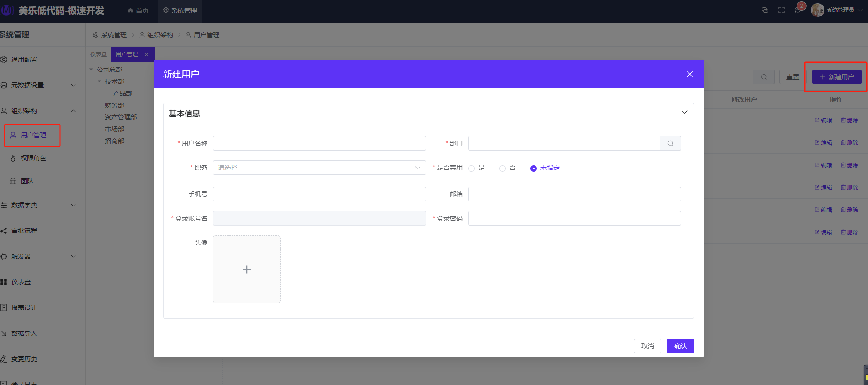Click 编辑 in the first table row
Image resolution: width=868 pixels, height=385 pixels.
coord(823,120)
